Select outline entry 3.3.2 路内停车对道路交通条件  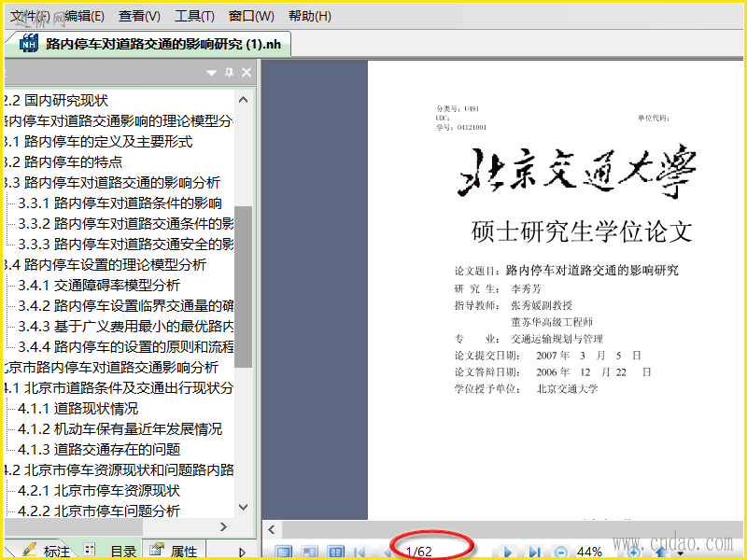[126, 223]
